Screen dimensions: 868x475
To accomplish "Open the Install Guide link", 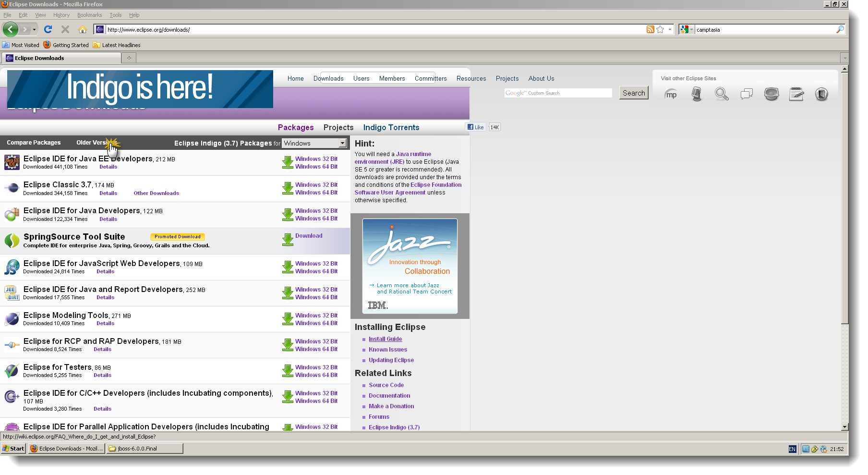I will click(x=385, y=339).
